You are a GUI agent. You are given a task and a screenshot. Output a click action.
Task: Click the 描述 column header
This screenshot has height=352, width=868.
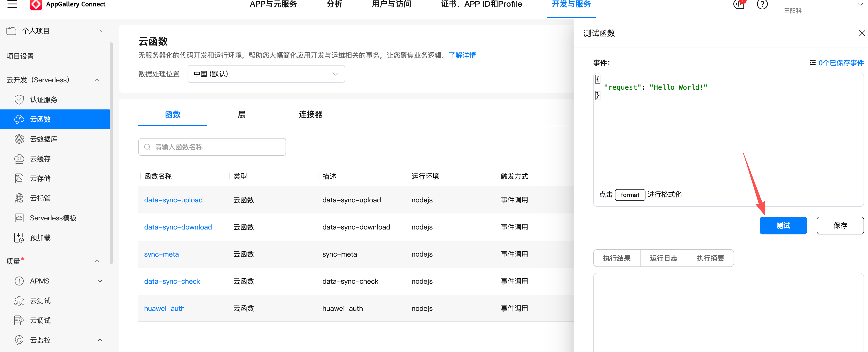[x=329, y=176]
